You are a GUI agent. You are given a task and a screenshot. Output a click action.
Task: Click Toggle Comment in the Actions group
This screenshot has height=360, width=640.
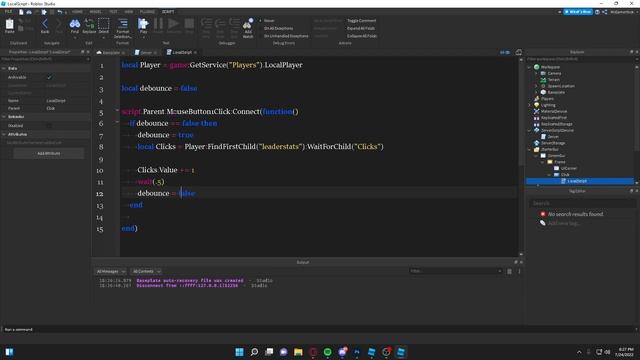tap(362, 20)
